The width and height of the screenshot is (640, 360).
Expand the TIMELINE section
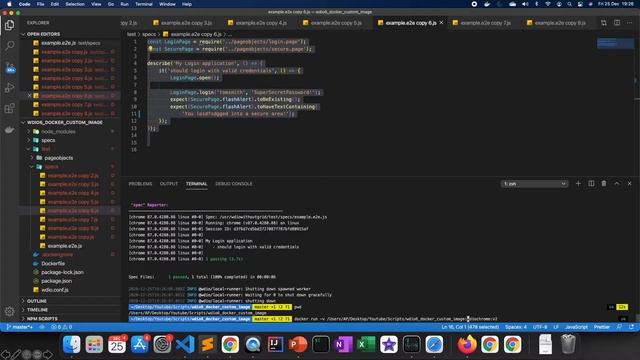tap(37, 310)
